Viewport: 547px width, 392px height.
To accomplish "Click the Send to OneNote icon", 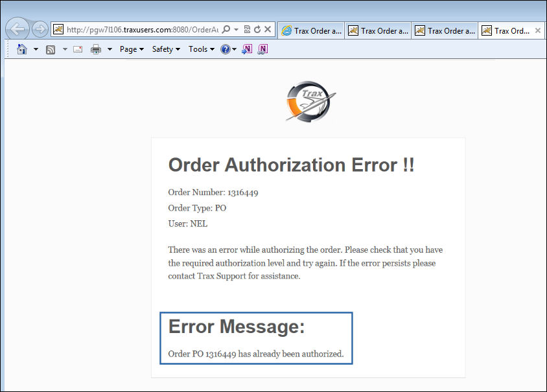I will [247, 49].
